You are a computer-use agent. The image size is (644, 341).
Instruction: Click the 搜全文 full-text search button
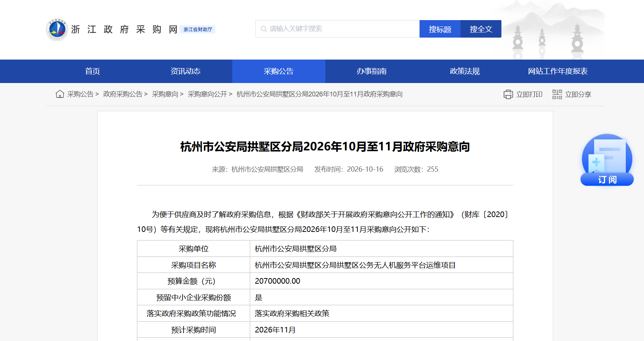click(481, 29)
